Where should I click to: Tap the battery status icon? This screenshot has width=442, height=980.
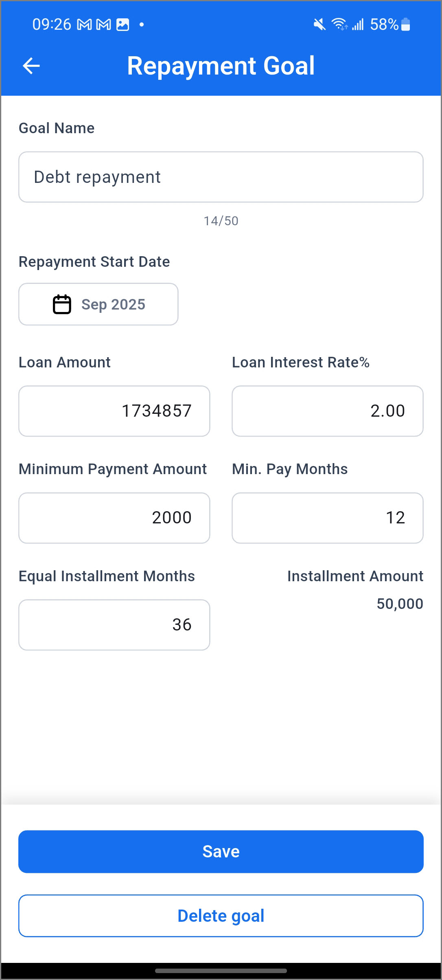click(405, 25)
